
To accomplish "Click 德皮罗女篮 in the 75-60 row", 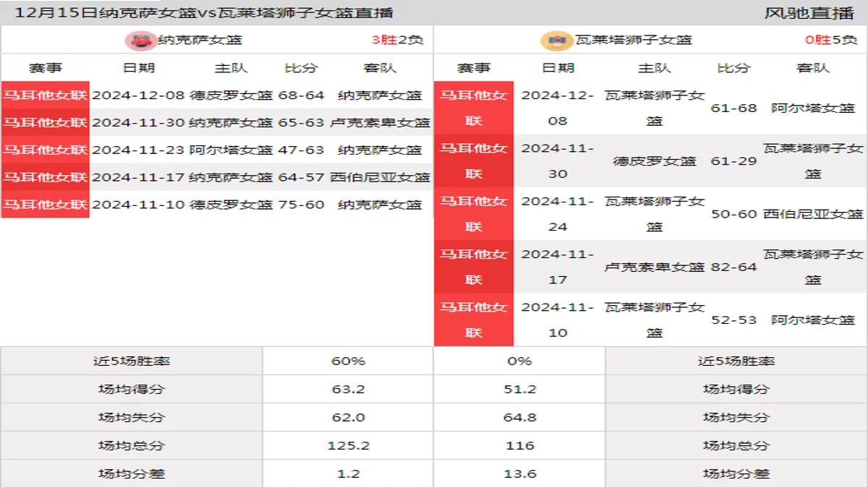I will pos(231,205).
